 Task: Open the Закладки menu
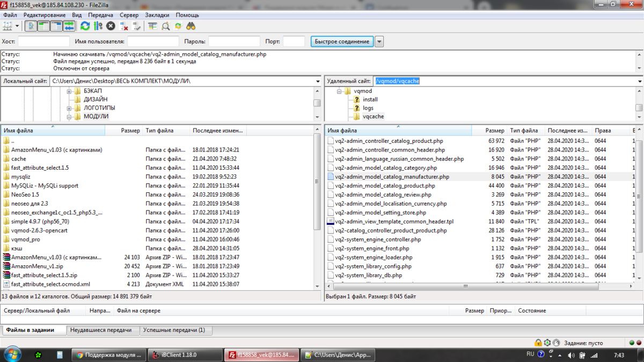click(x=157, y=15)
